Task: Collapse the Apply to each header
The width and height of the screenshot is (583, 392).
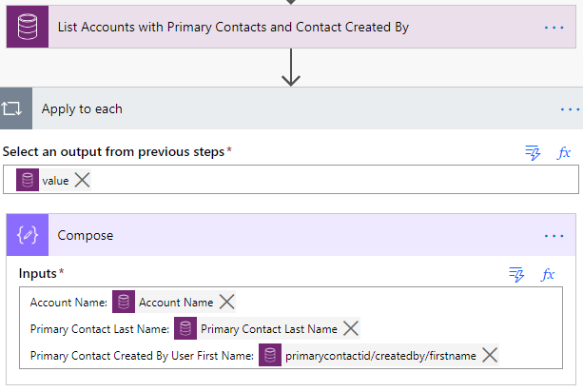Action: pos(285,108)
